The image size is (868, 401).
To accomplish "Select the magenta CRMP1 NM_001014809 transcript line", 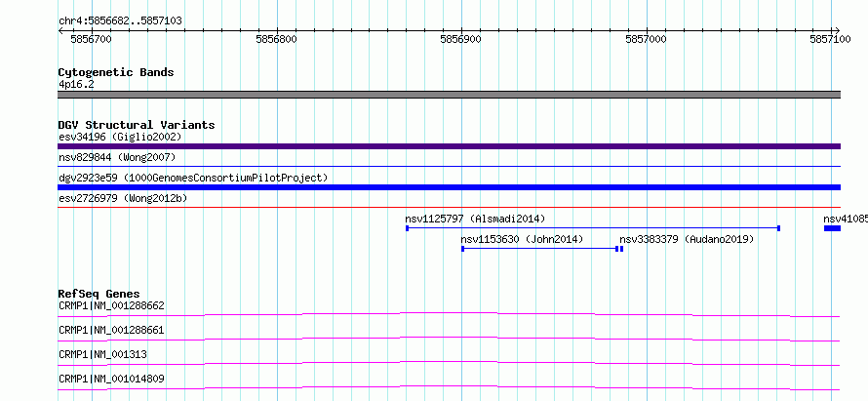I will [449, 387].
